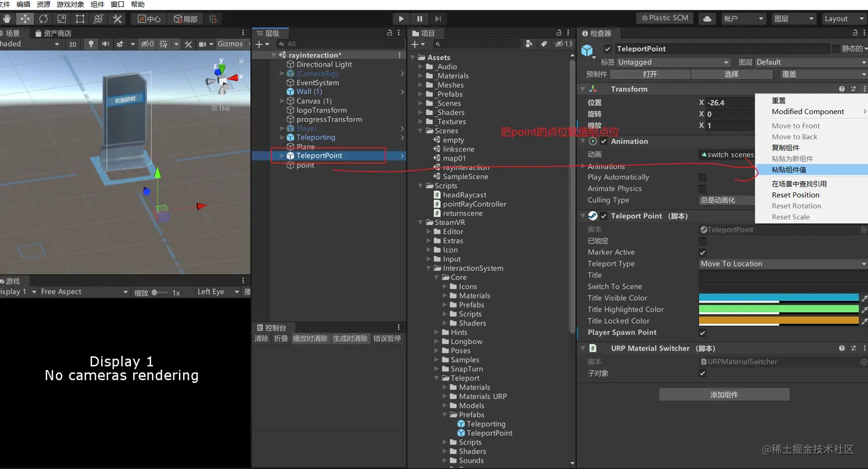Click the Step frame button
Viewport: 868px width, 469px height.
click(438, 18)
